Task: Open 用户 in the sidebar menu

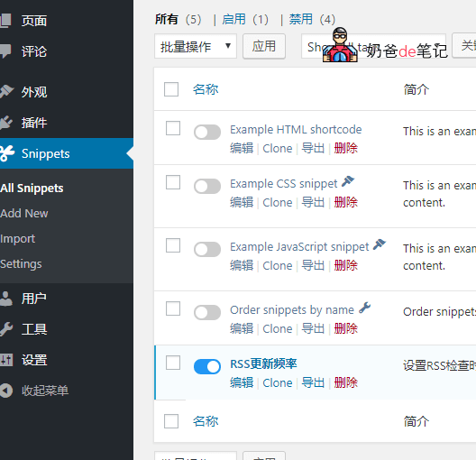Action: click(34, 299)
